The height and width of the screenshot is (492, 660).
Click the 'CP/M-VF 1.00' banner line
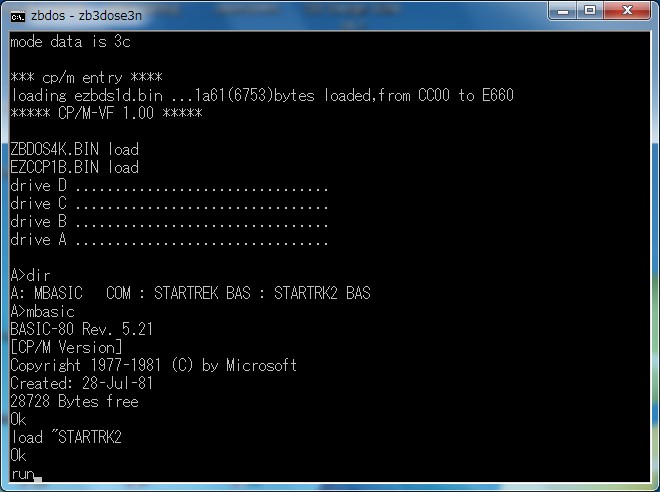tap(106, 113)
